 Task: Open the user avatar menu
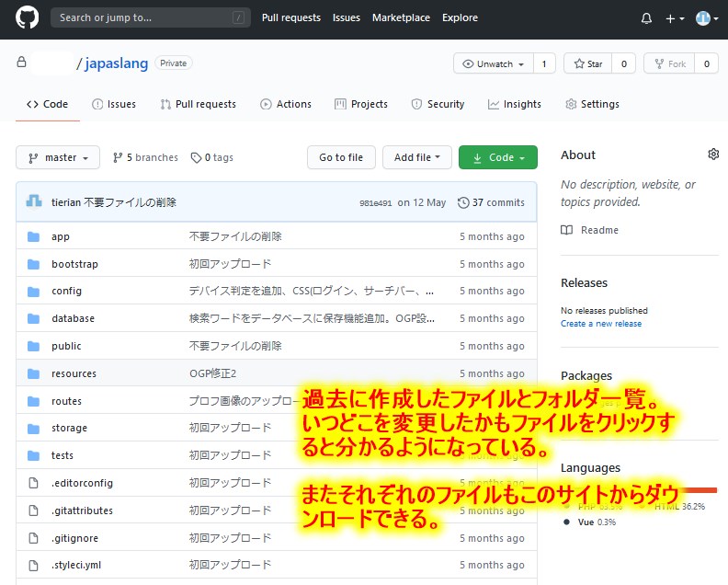(706, 18)
